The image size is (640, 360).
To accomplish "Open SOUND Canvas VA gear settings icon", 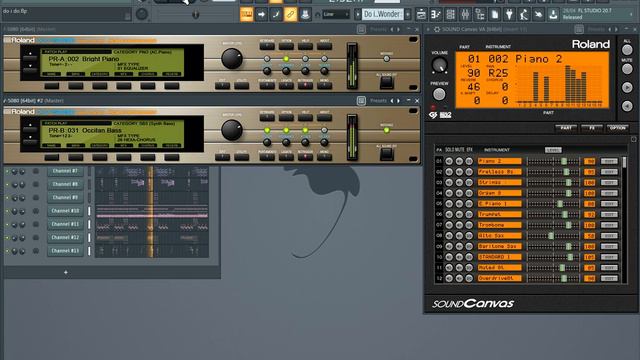I will click(x=437, y=29).
